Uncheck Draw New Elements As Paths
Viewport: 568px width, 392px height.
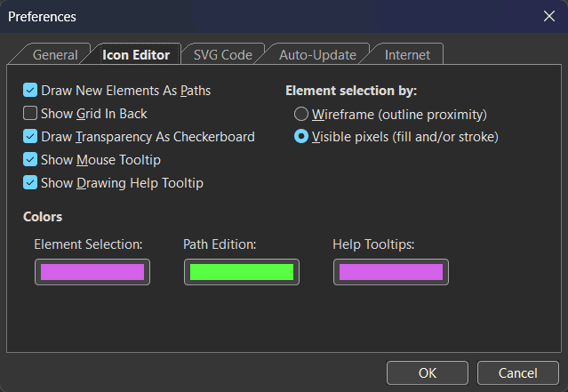click(x=30, y=91)
